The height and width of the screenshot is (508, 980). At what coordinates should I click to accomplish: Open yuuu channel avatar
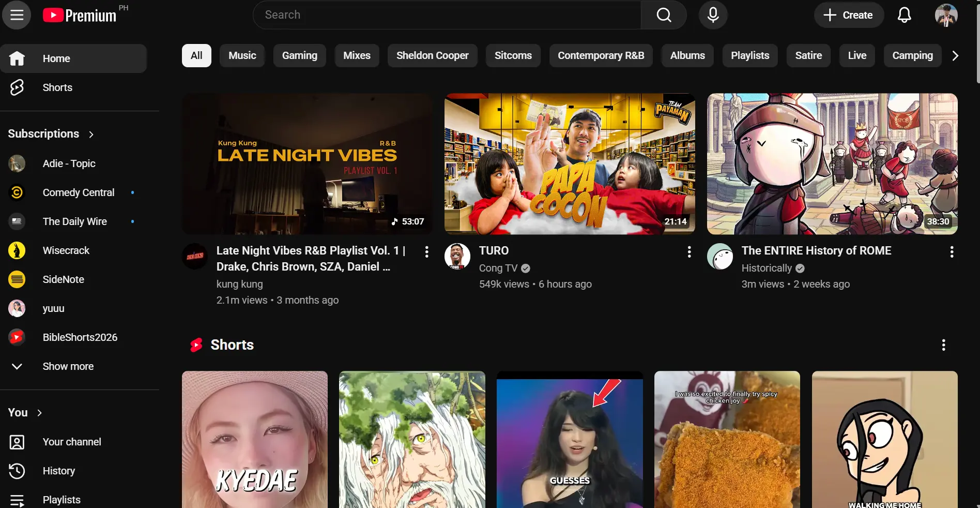(x=17, y=308)
